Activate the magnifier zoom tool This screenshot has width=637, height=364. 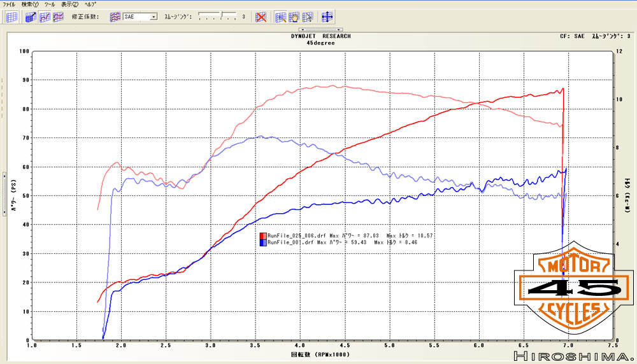(280, 17)
